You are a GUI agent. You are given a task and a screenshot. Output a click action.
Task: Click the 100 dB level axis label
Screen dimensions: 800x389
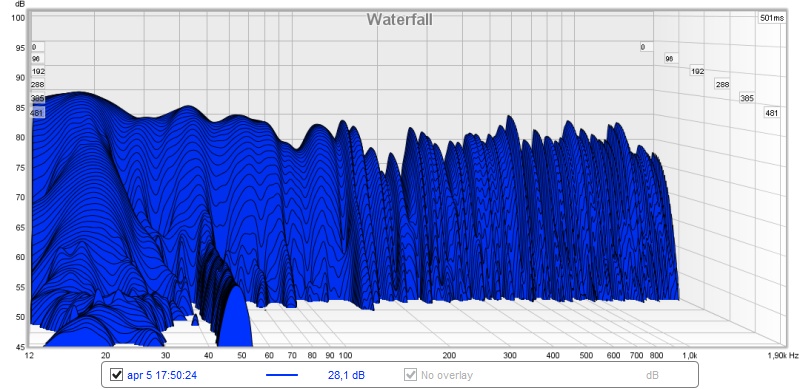click(18, 17)
